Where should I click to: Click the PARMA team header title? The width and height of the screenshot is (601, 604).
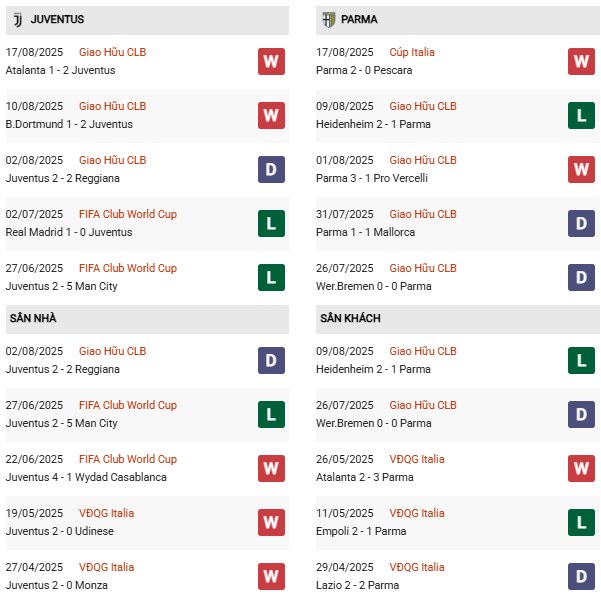pyautogui.click(x=359, y=19)
